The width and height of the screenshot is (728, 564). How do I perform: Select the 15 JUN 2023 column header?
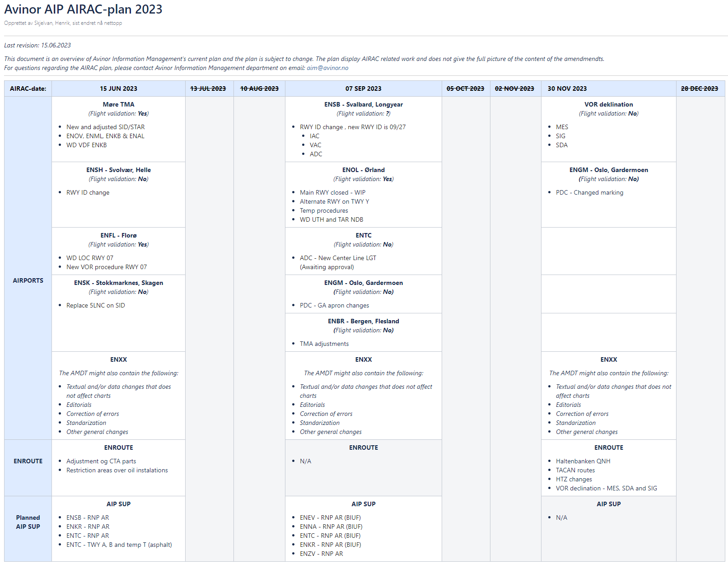(x=118, y=89)
